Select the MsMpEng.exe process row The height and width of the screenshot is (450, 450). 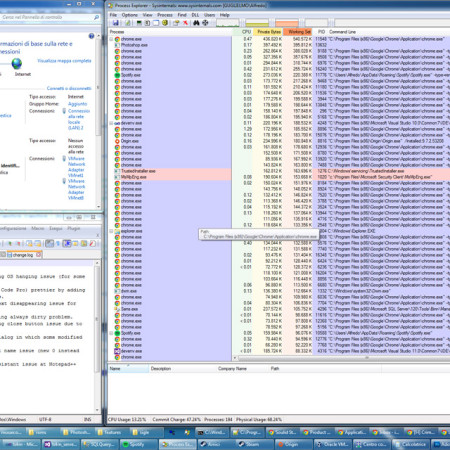[279, 177]
